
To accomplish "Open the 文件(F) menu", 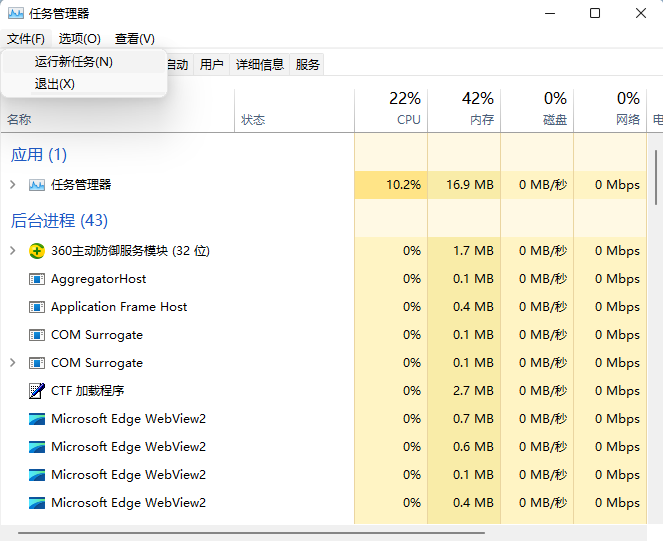I will (26, 39).
